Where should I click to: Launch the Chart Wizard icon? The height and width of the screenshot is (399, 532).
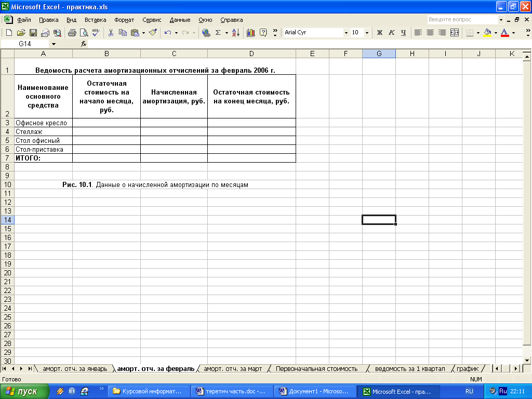[251, 33]
